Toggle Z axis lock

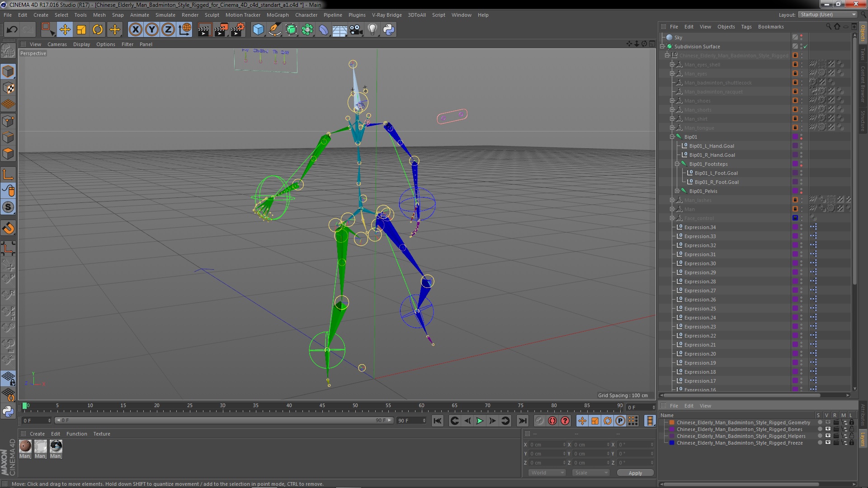coord(168,30)
